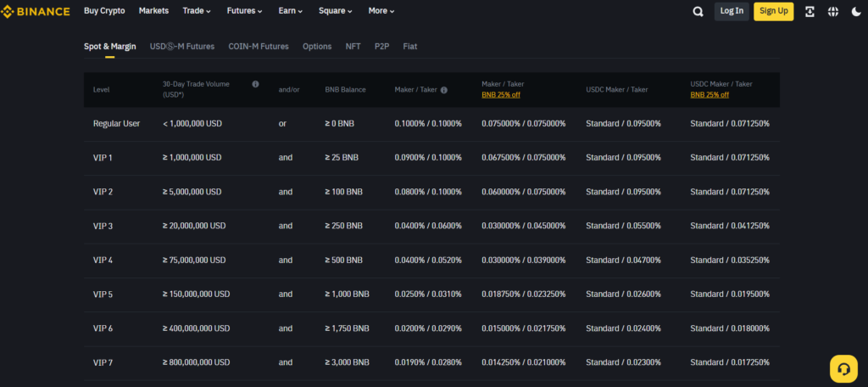
Task: Click the app download icon
Action: [810, 11]
